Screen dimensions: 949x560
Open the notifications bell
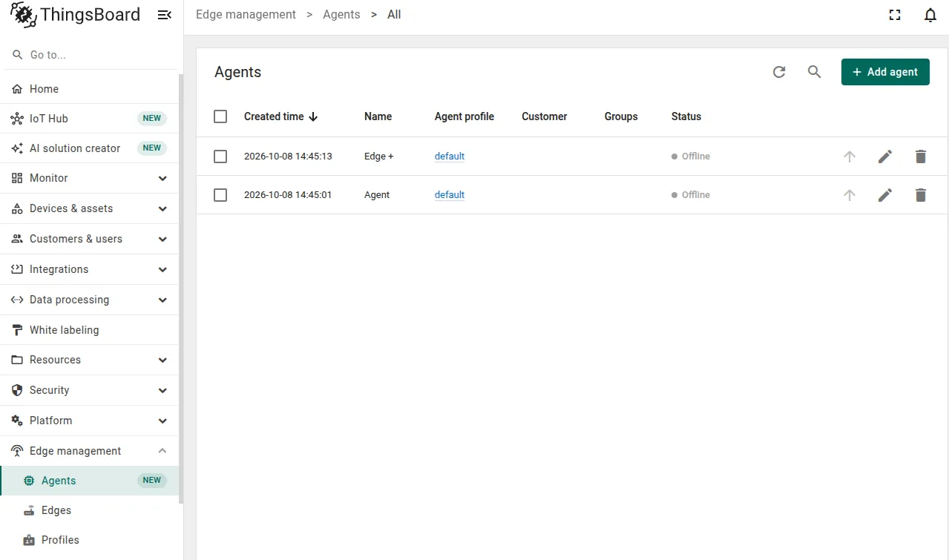tap(930, 15)
